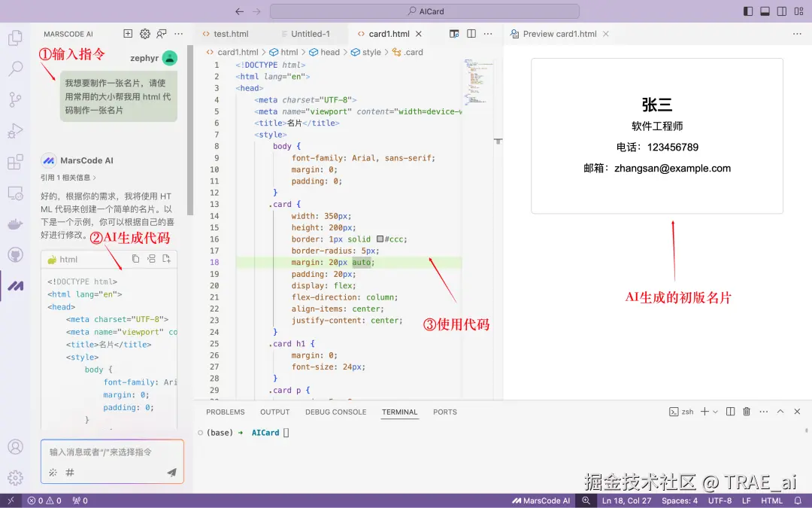Open notifications bell in status bar

798,500
